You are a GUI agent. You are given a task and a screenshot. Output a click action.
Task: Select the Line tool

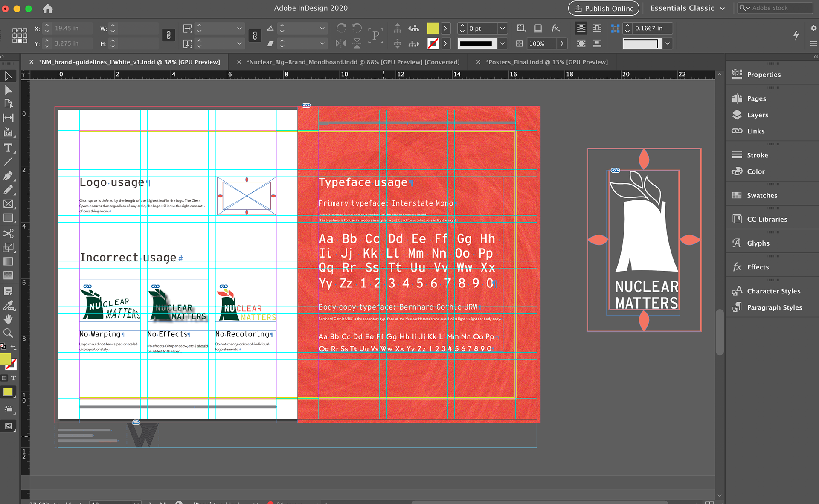(x=8, y=162)
